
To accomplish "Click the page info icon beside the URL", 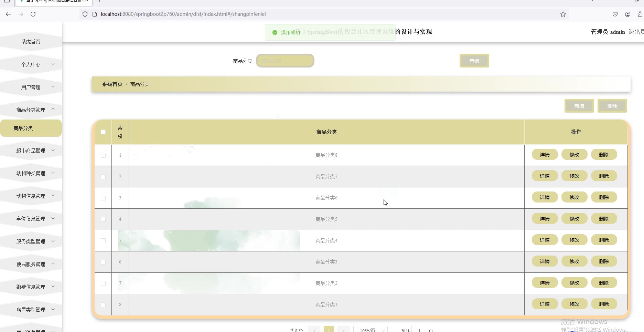I will (x=95, y=14).
